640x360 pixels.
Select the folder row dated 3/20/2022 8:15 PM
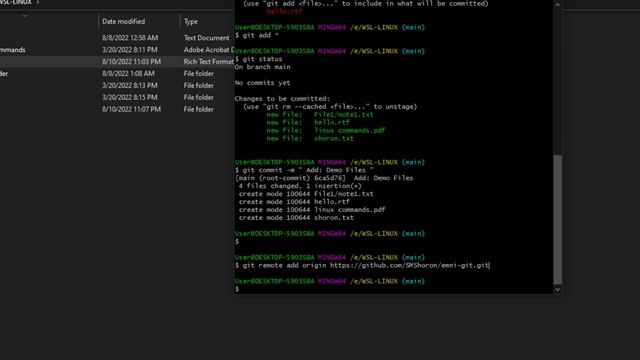point(117,97)
